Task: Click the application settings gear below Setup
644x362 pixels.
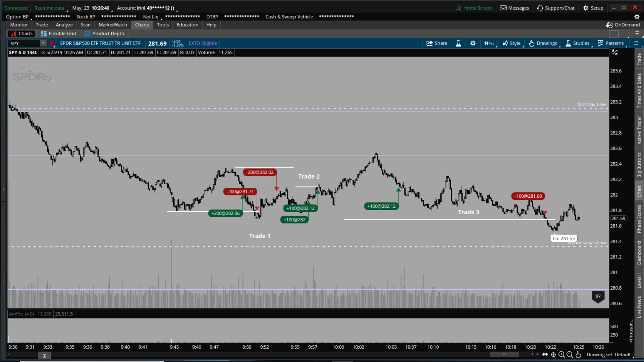Action: (x=637, y=17)
